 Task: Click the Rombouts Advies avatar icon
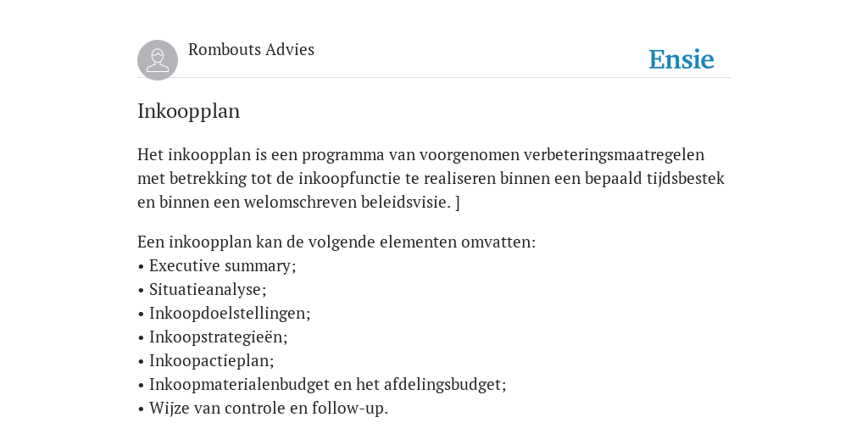coord(158,60)
